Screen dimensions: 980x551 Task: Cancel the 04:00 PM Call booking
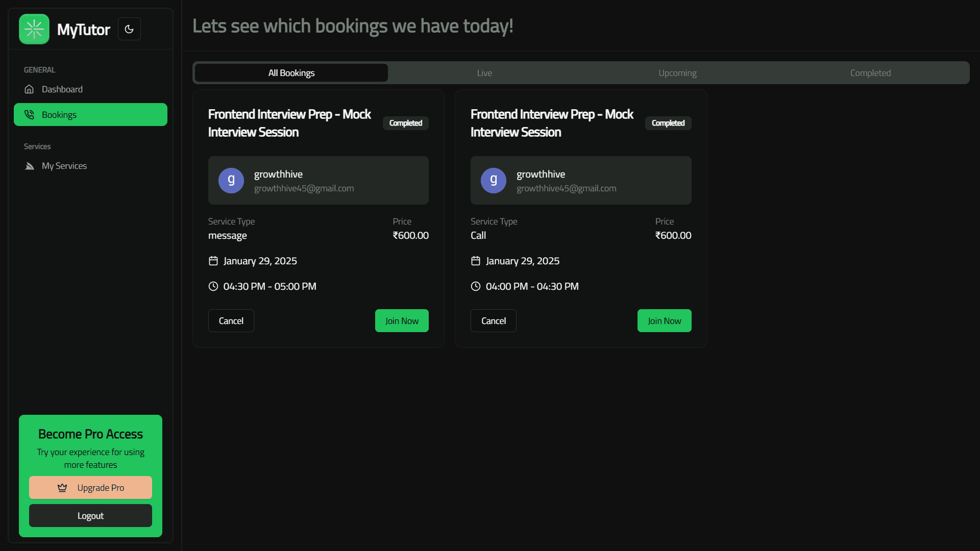[x=494, y=321]
